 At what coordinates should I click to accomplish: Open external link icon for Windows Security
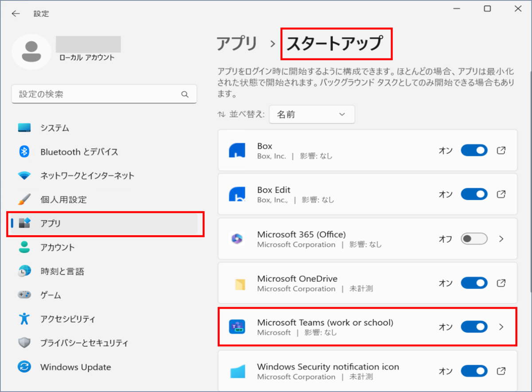click(x=501, y=371)
